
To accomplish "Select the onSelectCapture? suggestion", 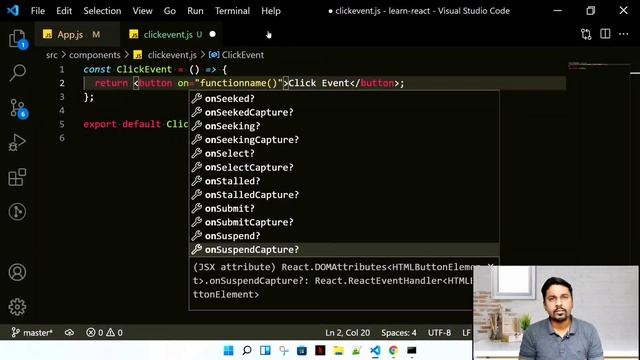I will 344,167.
